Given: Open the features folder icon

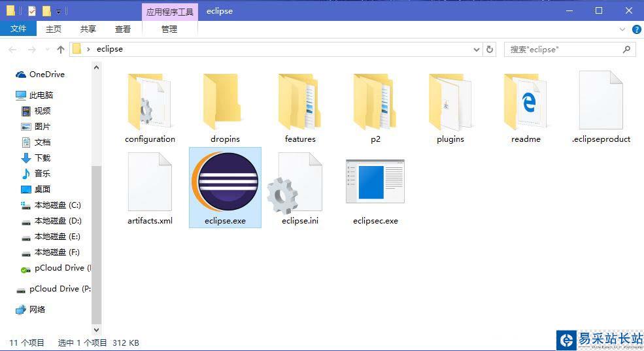Looking at the screenshot, I should pos(299,102).
